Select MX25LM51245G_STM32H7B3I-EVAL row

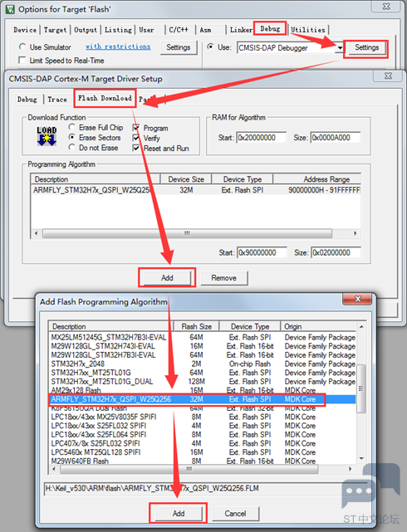tap(203, 337)
